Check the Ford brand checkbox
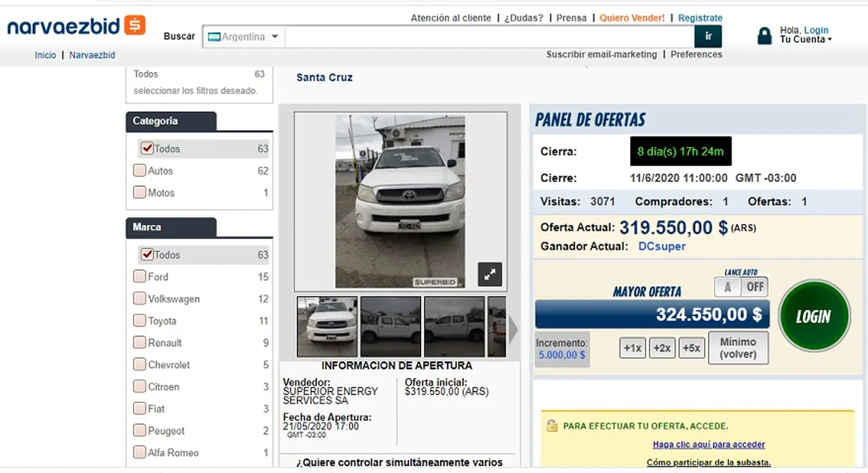Viewport: 868px width, 473px height. (x=140, y=276)
